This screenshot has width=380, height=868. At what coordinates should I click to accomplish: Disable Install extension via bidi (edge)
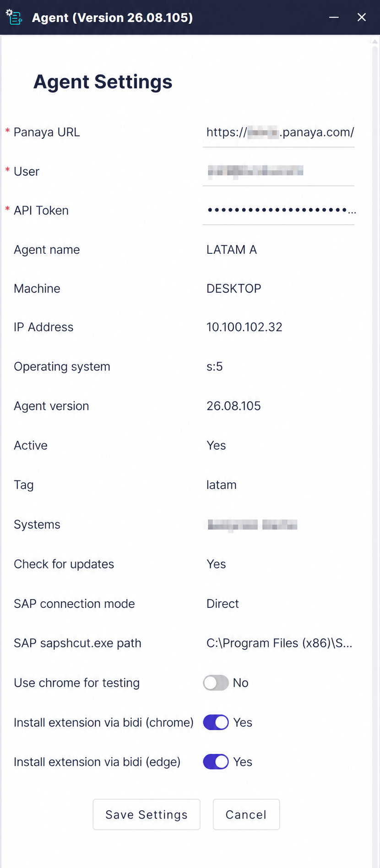coord(216,762)
